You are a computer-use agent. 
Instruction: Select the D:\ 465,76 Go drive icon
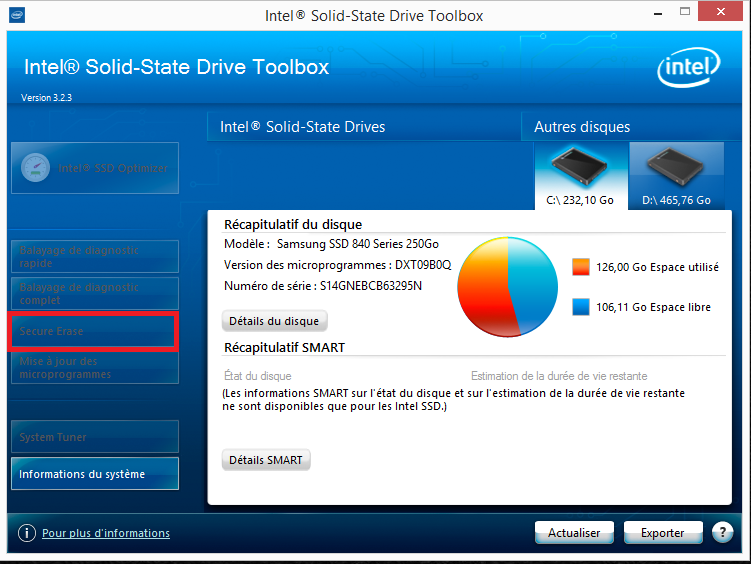point(676,176)
